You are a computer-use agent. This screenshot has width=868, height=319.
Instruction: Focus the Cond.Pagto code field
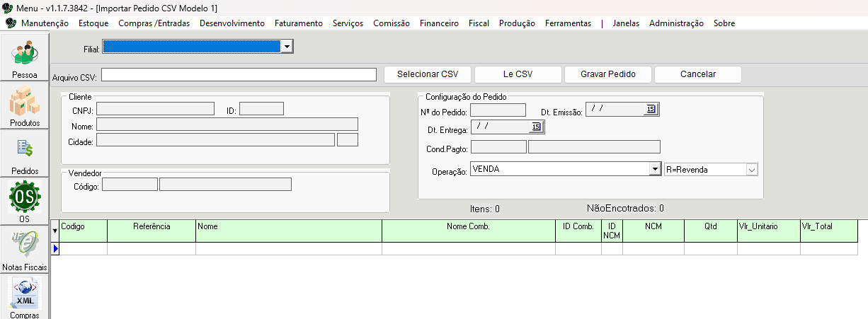coord(498,146)
